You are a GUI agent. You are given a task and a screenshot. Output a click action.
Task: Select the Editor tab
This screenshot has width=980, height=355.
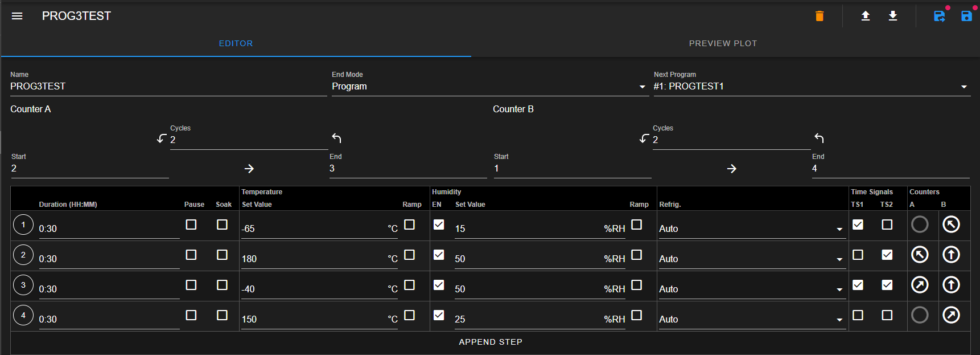click(236, 43)
